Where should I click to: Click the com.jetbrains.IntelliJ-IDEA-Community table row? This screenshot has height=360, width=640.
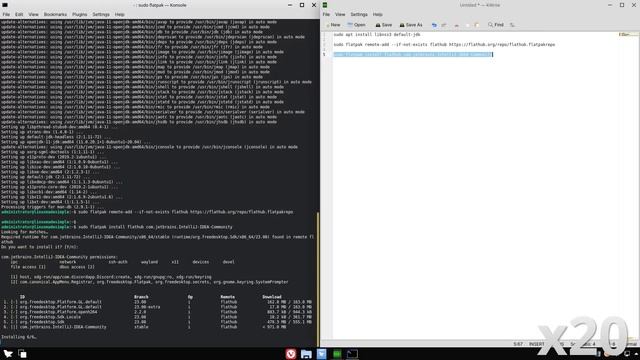coord(157,327)
